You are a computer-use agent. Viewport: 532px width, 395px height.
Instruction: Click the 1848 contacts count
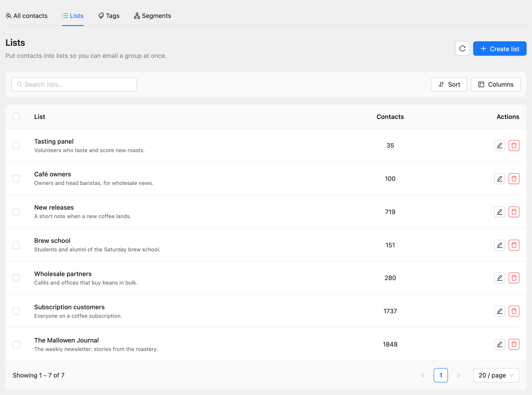(x=390, y=344)
